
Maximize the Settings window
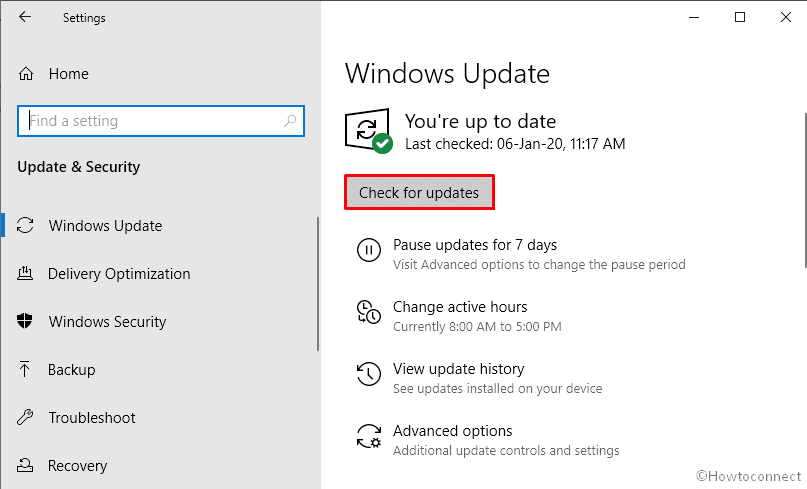point(740,18)
